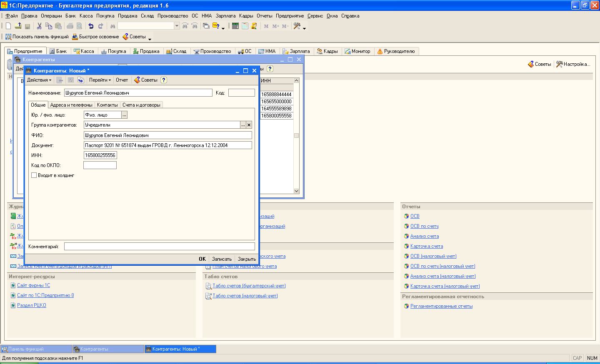The image size is (600, 364).
Task: Click the Закрыть button in the dialog
Action: pos(247,259)
